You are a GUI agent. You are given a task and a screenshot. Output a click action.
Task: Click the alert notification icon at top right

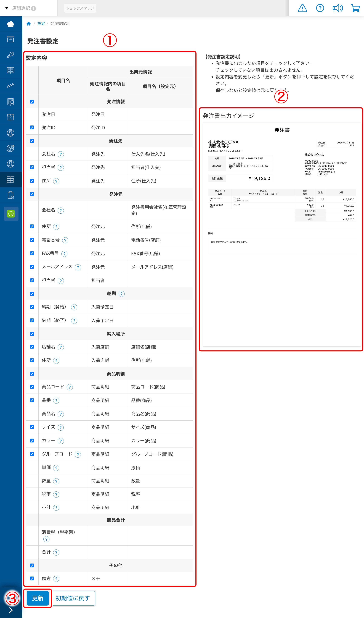coord(302,8)
